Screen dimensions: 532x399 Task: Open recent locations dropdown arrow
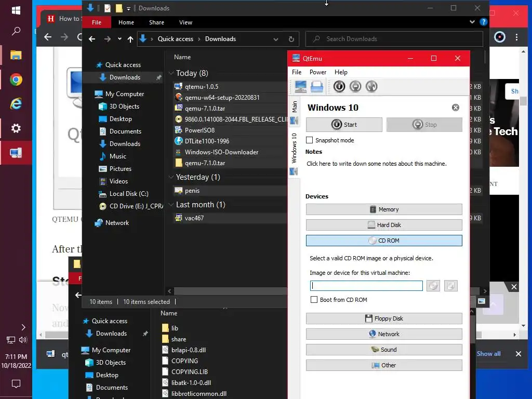point(120,39)
